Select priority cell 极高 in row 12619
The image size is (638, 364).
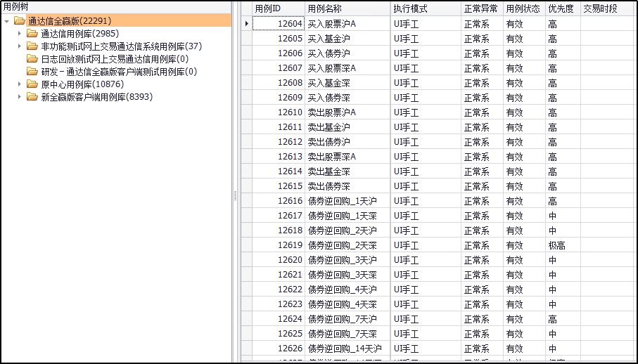pyautogui.click(x=563, y=245)
